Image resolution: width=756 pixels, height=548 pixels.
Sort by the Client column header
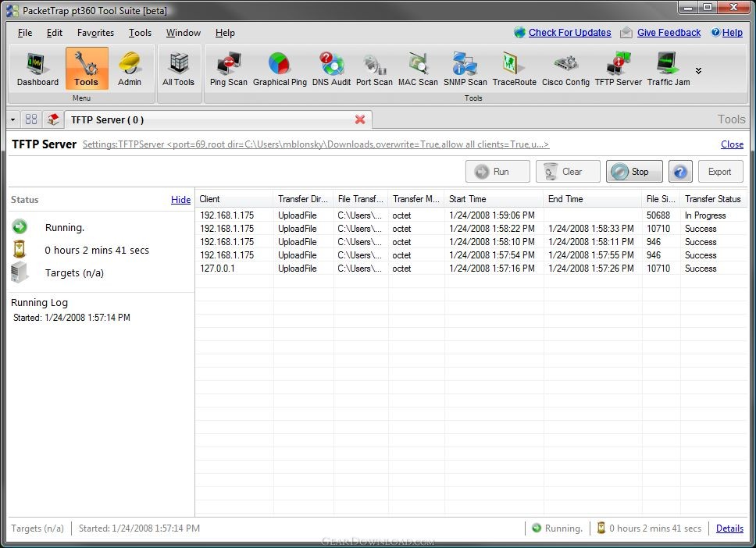(234, 199)
